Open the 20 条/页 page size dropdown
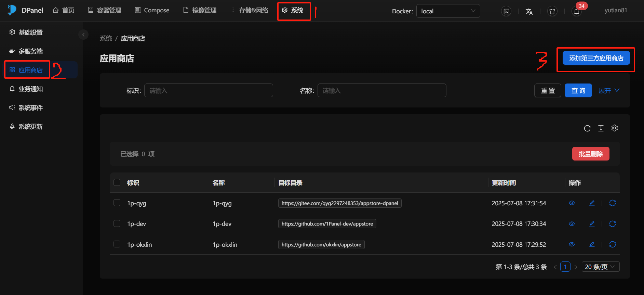 click(x=600, y=267)
